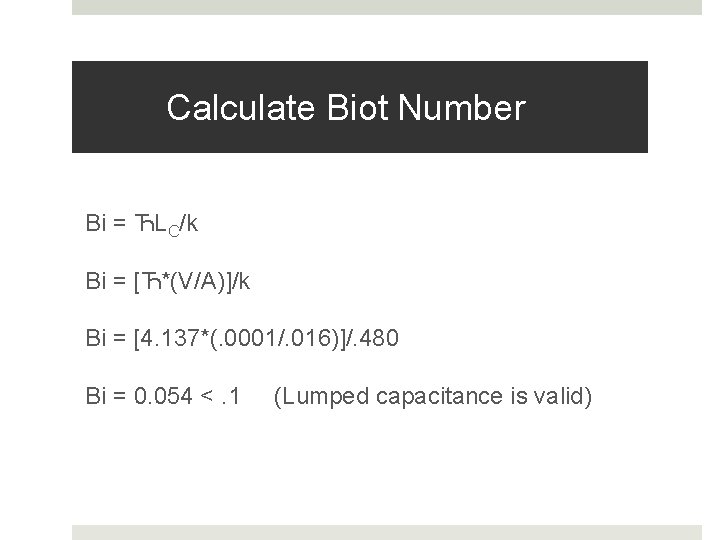Image resolution: width=720 pixels, height=540 pixels.
Task: Select the line with 4.137 substituted values
Action: 242,339
